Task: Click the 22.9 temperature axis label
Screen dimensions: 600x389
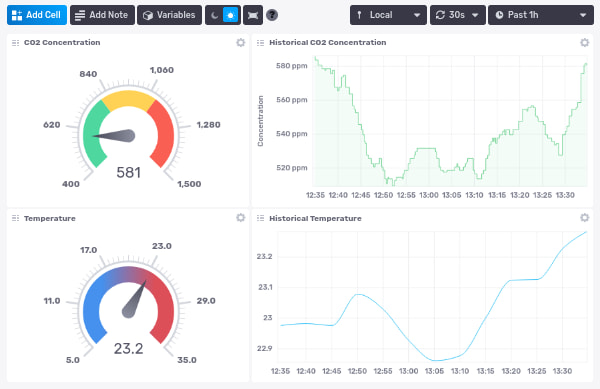Action: click(x=264, y=348)
